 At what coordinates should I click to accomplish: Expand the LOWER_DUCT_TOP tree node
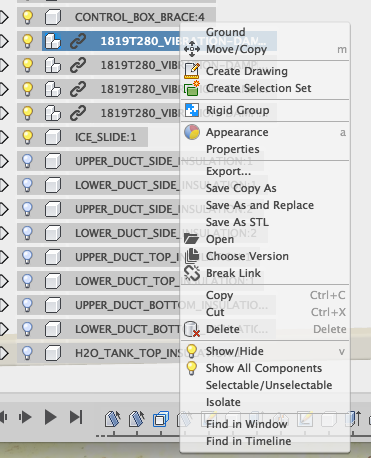4,281
